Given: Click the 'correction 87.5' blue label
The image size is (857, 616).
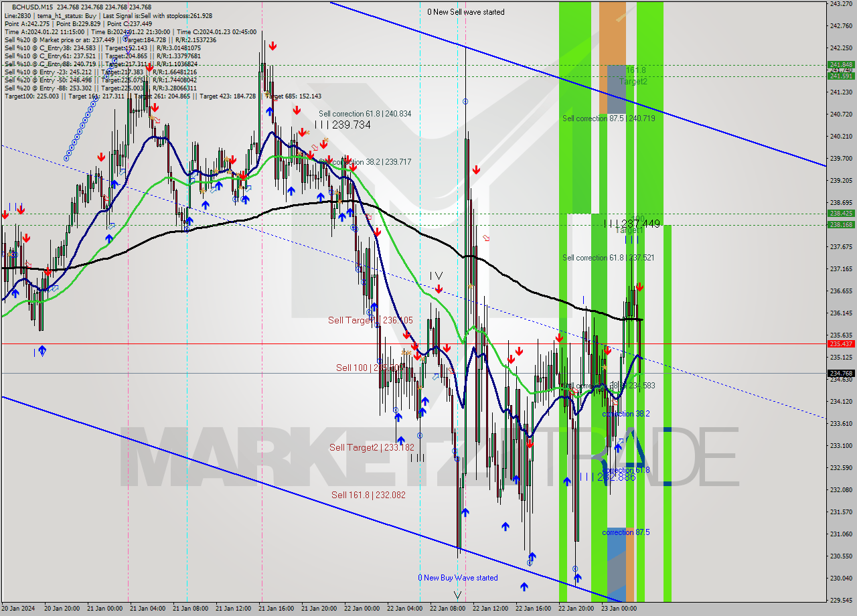Looking at the screenshot, I should [x=625, y=532].
